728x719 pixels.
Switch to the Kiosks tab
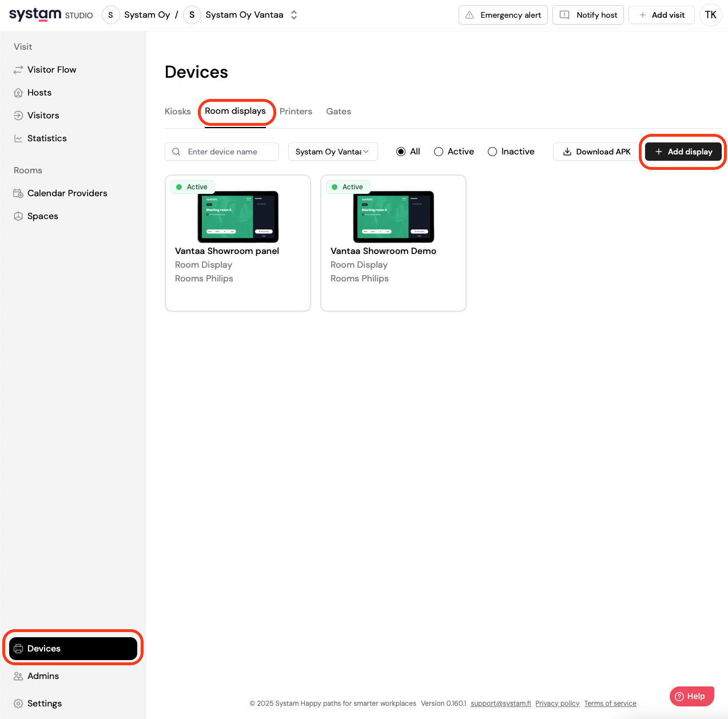(x=178, y=112)
